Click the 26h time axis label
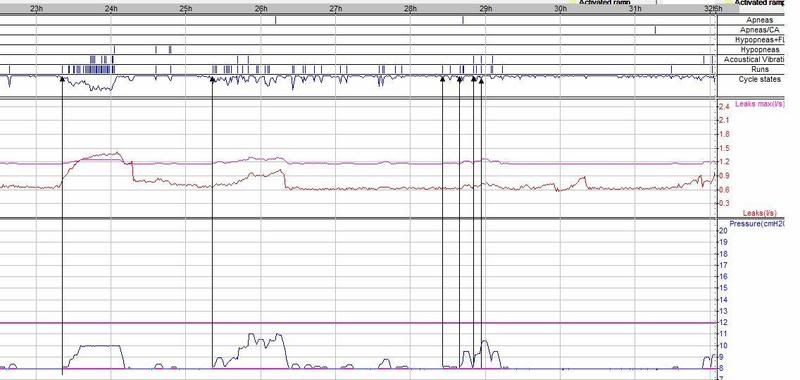This screenshot has width=800, height=380. click(x=261, y=9)
